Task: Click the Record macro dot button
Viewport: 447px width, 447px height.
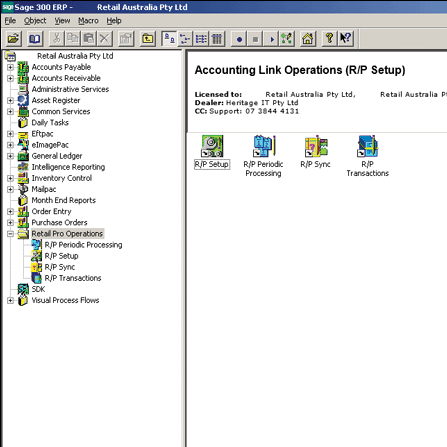Action: point(239,39)
